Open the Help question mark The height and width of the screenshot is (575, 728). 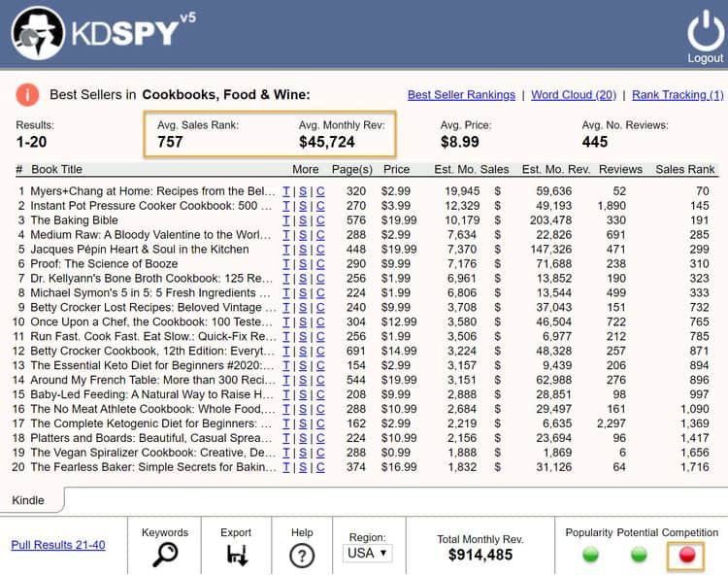302,556
